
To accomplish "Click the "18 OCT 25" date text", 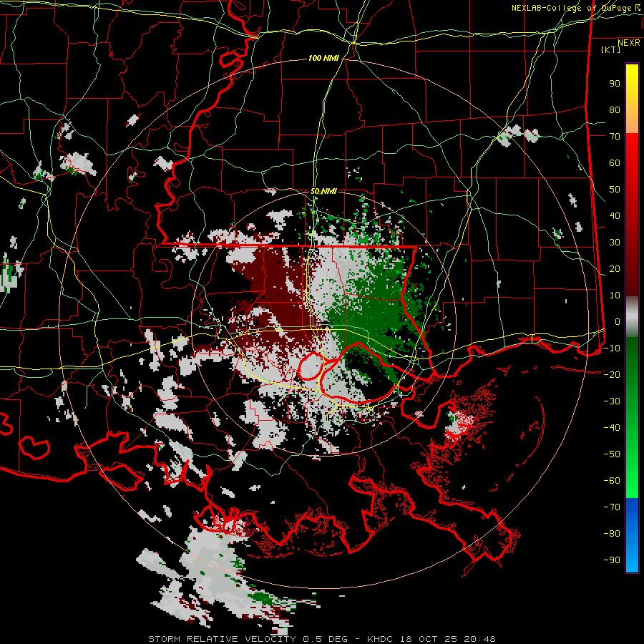I will [429, 639].
